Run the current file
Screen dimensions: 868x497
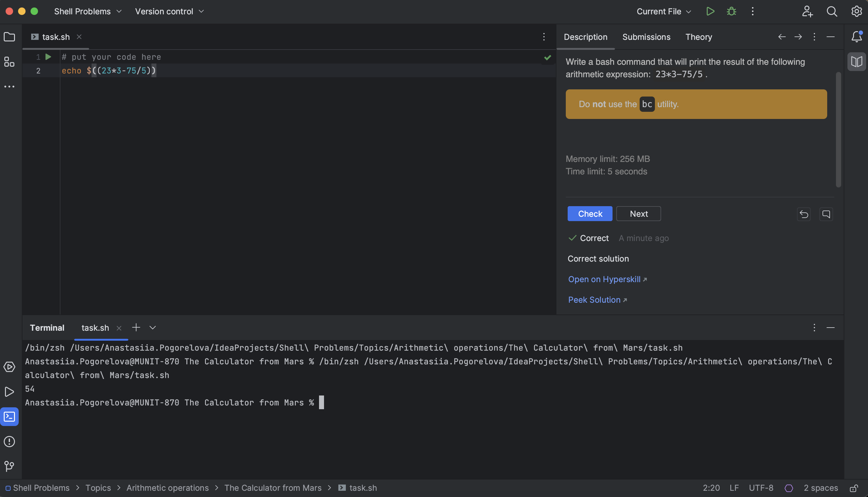click(710, 11)
